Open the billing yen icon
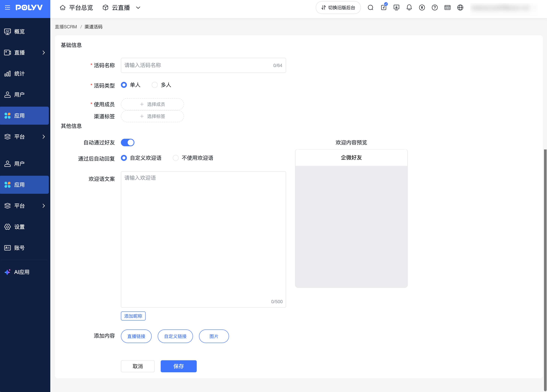This screenshot has width=547, height=392. coord(422,8)
